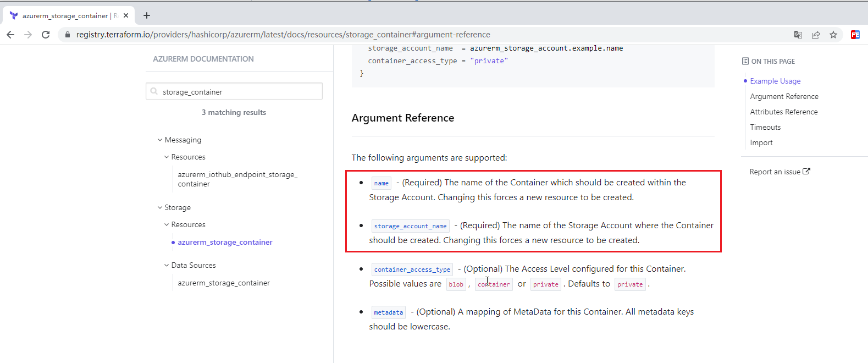The width and height of the screenshot is (868, 363).
Task: Click the container_access_type argument link
Action: point(412,269)
